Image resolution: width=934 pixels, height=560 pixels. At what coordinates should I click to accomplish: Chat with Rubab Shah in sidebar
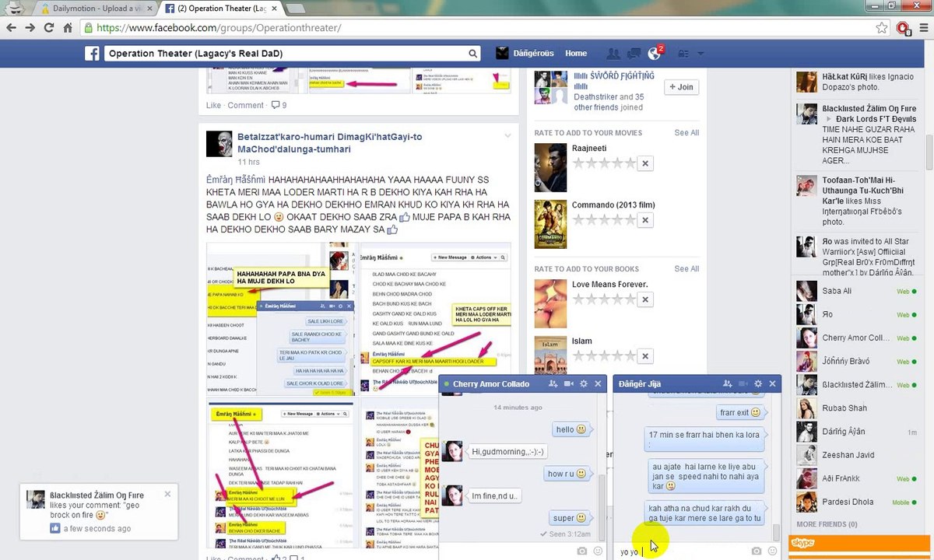858,408
